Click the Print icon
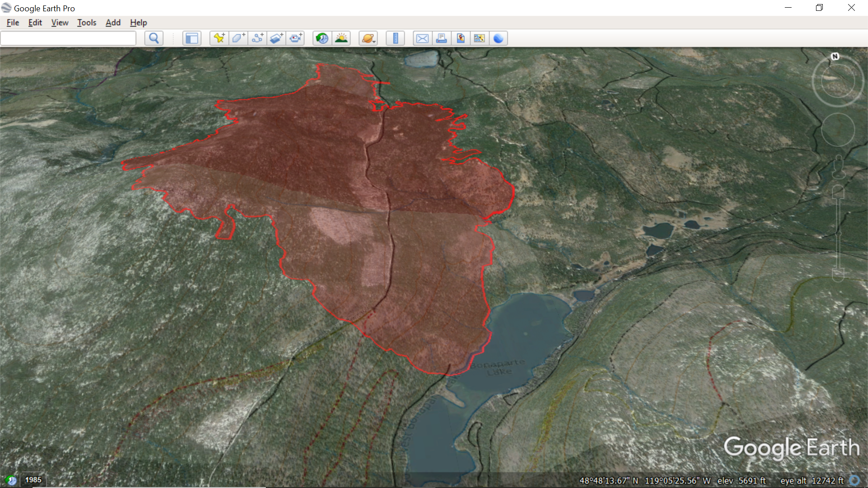Screen dimensions: 868x488 point(441,38)
